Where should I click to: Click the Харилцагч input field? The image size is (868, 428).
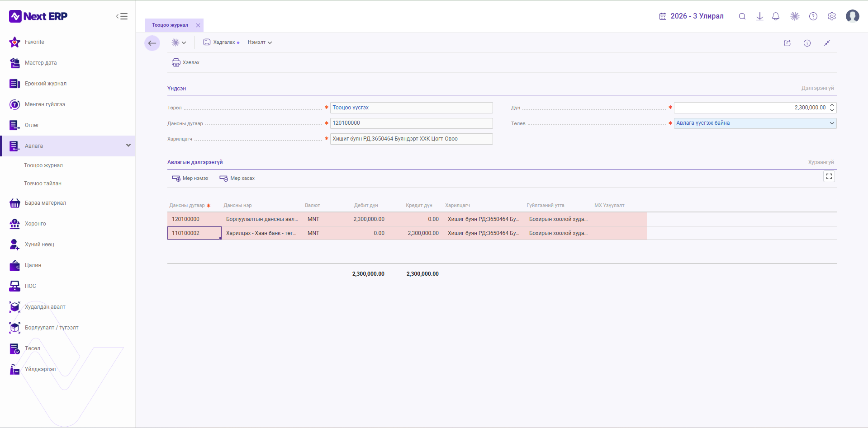[x=411, y=139]
